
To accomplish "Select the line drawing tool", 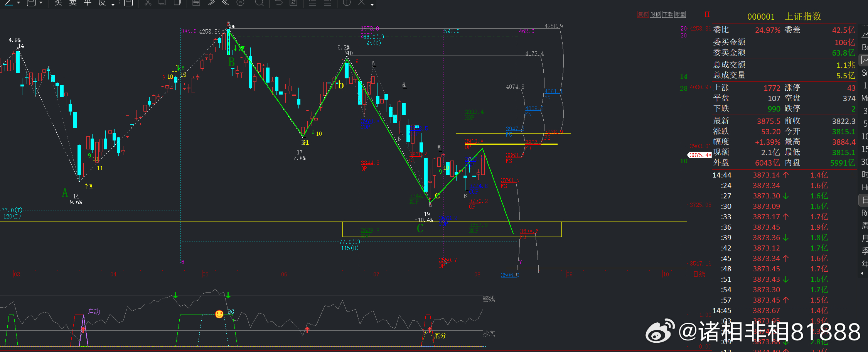I will coord(8,2).
